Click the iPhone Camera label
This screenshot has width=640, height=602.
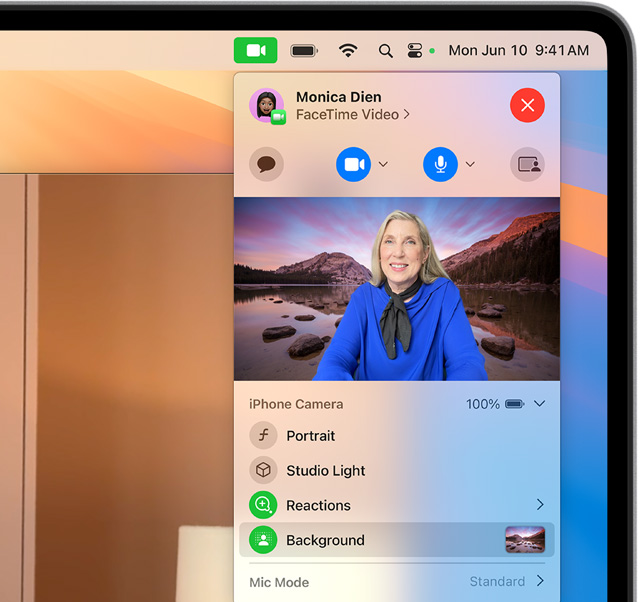tap(296, 404)
